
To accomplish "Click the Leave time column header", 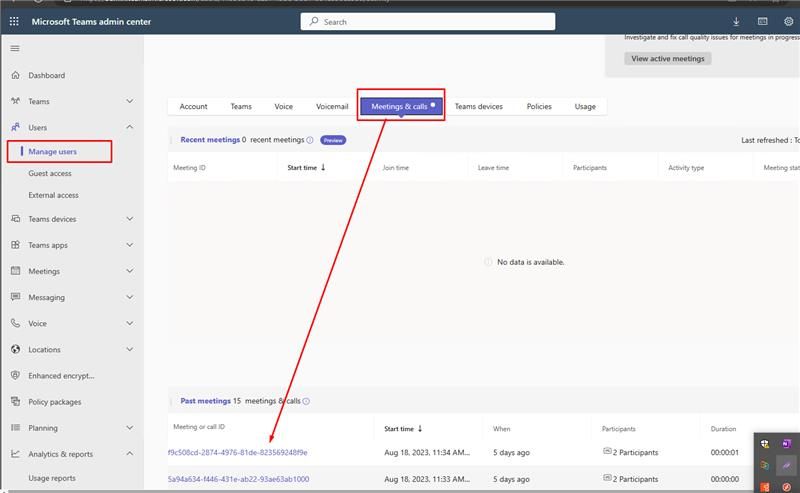I will (493, 167).
